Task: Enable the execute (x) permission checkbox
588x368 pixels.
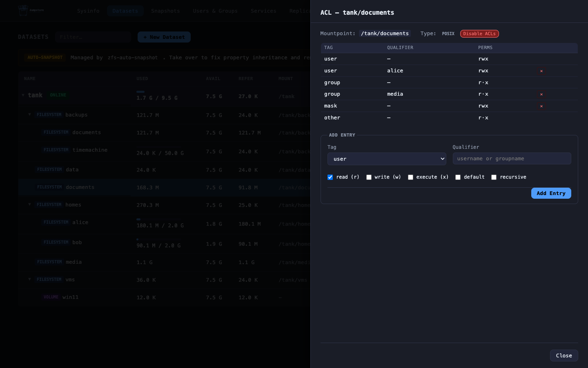Action: coord(410,177)
